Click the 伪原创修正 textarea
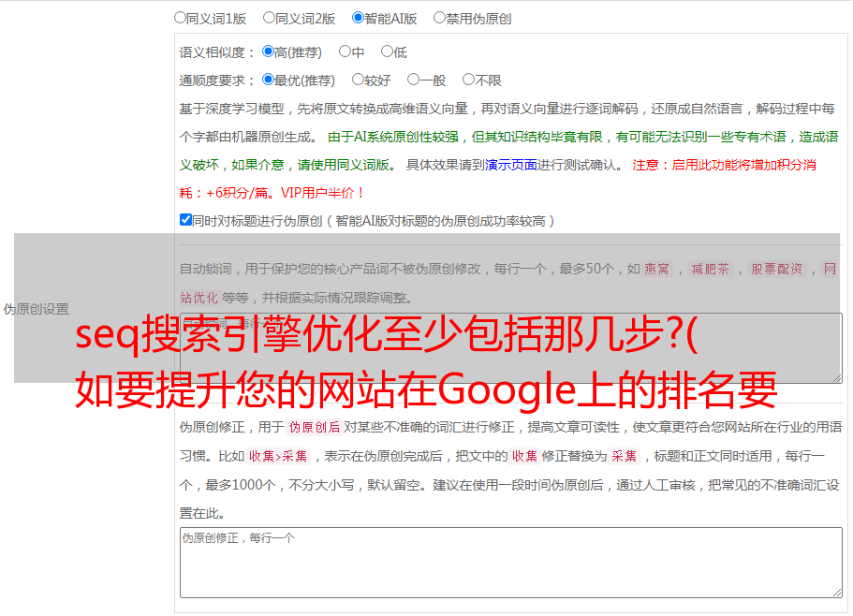Screen dimensions: 853x616 511,563
